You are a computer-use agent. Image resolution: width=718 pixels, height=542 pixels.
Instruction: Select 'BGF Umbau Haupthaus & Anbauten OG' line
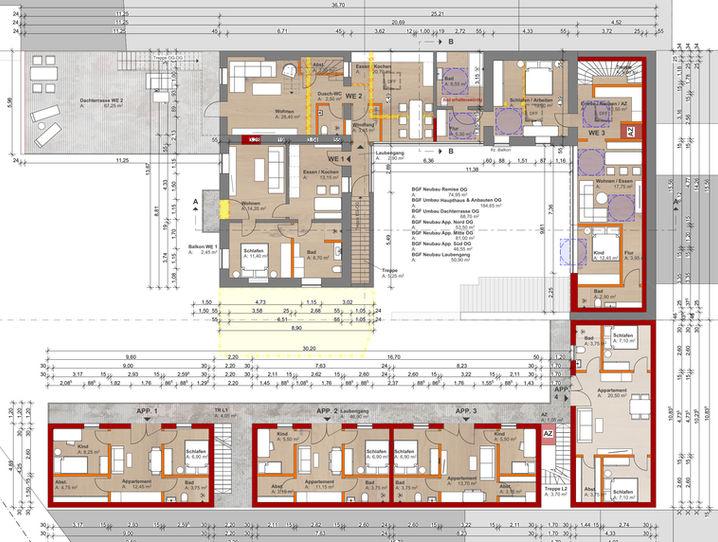(x=456, y=200)
